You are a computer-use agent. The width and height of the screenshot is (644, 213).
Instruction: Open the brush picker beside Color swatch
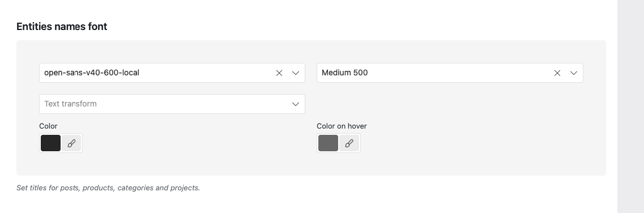click(71, 143)
